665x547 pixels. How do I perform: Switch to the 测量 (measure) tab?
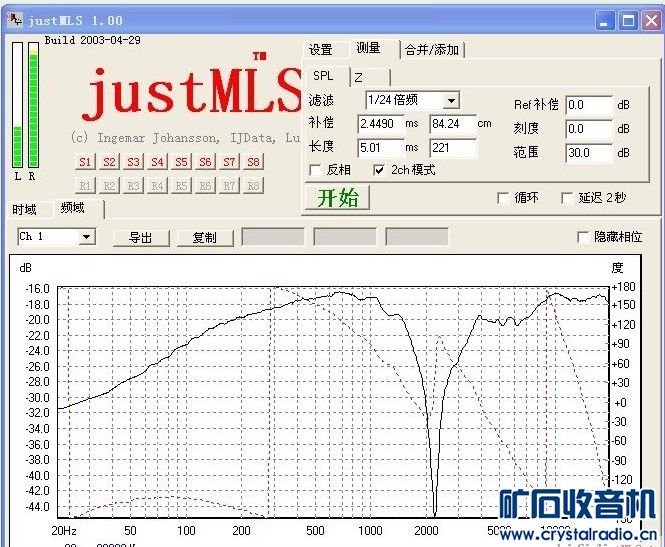coord(368,48)
